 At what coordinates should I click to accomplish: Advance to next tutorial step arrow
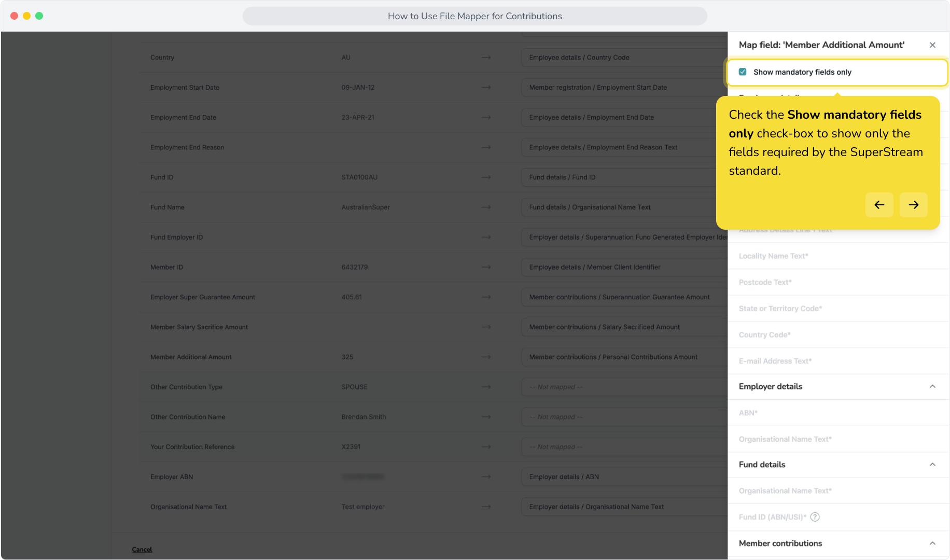(913, 205)
